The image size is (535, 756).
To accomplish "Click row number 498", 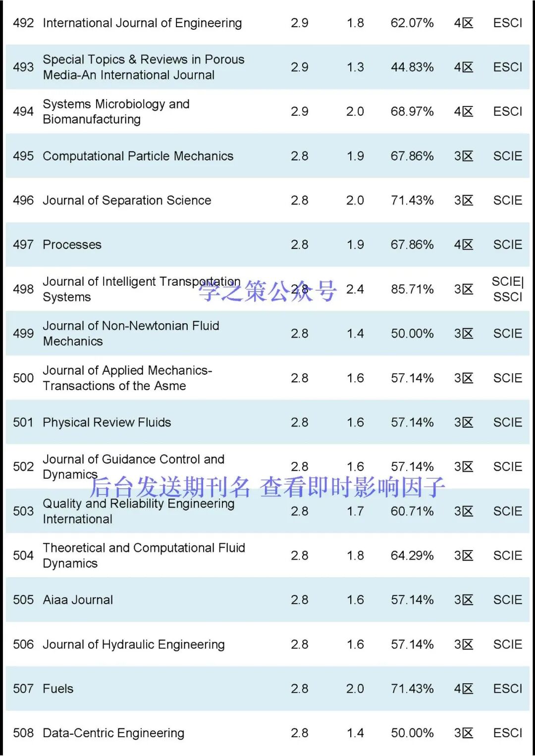I will point(23,289).
